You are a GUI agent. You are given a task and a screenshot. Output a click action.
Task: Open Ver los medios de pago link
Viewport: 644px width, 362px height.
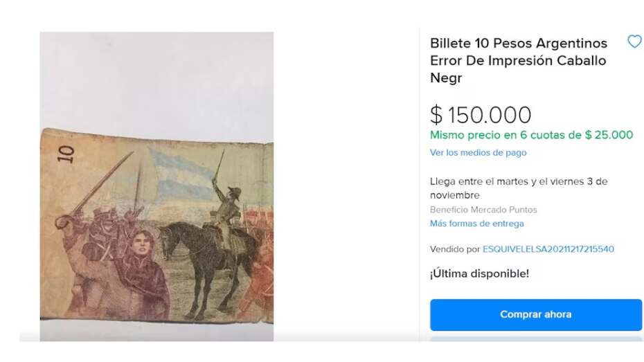point(478,153)
